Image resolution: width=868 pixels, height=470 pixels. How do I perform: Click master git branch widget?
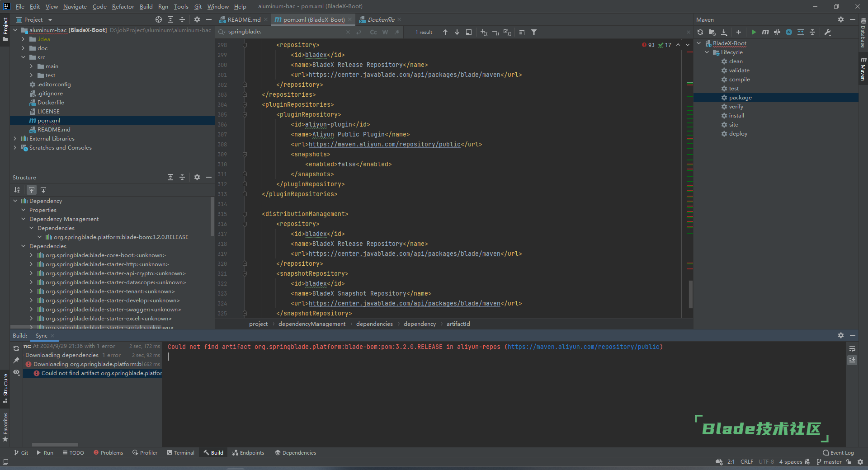click(829, 461)
